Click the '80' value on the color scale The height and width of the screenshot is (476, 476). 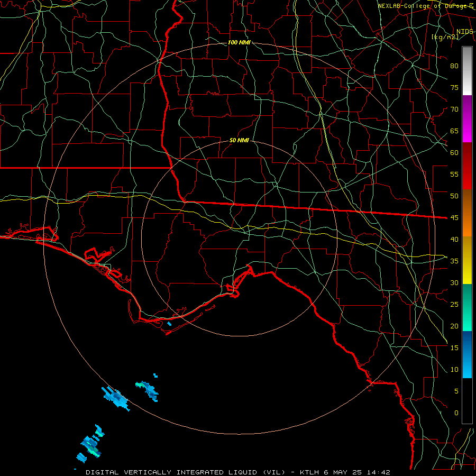(454, 66)
